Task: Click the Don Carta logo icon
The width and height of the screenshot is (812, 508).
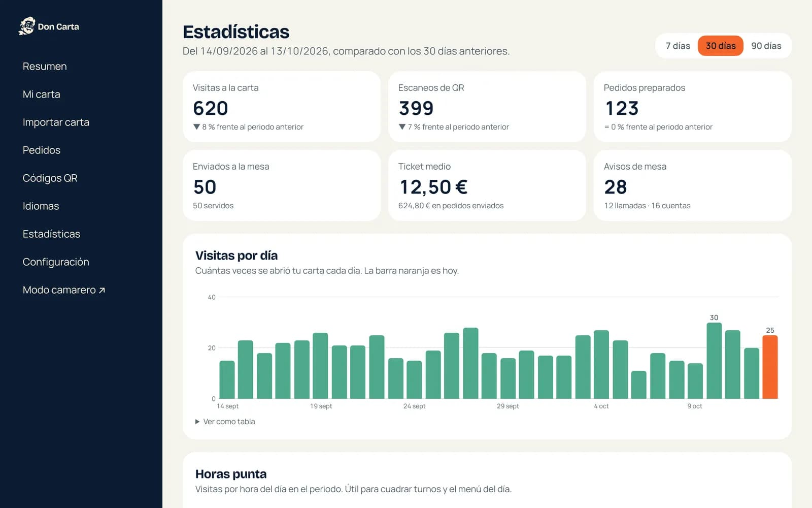Action: [x=27, y=26]
